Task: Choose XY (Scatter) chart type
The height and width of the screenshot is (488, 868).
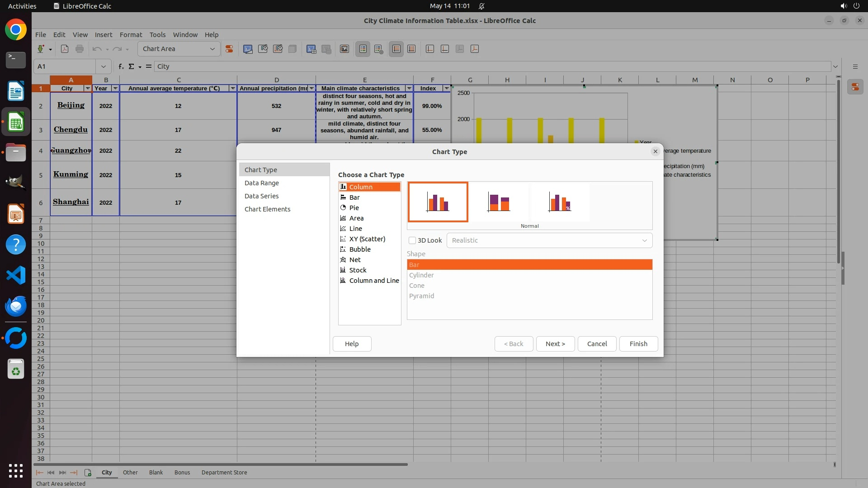Action: [367, 239]
